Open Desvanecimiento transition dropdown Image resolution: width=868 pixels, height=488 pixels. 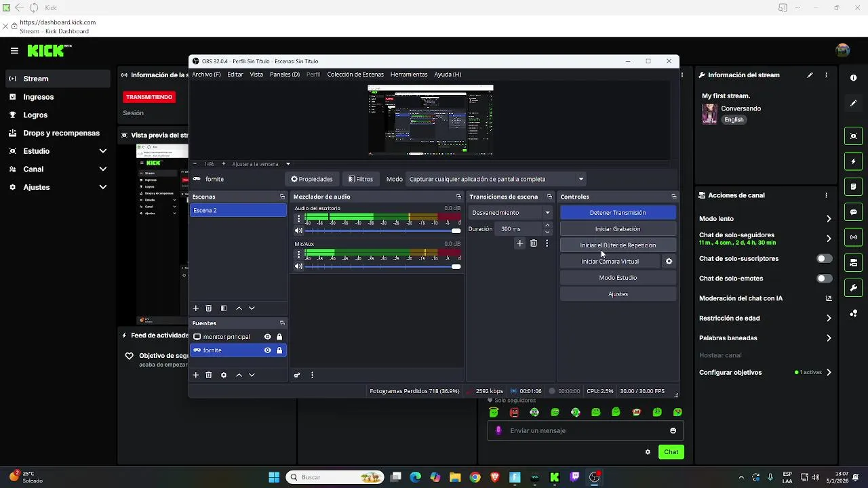point(511,213)
